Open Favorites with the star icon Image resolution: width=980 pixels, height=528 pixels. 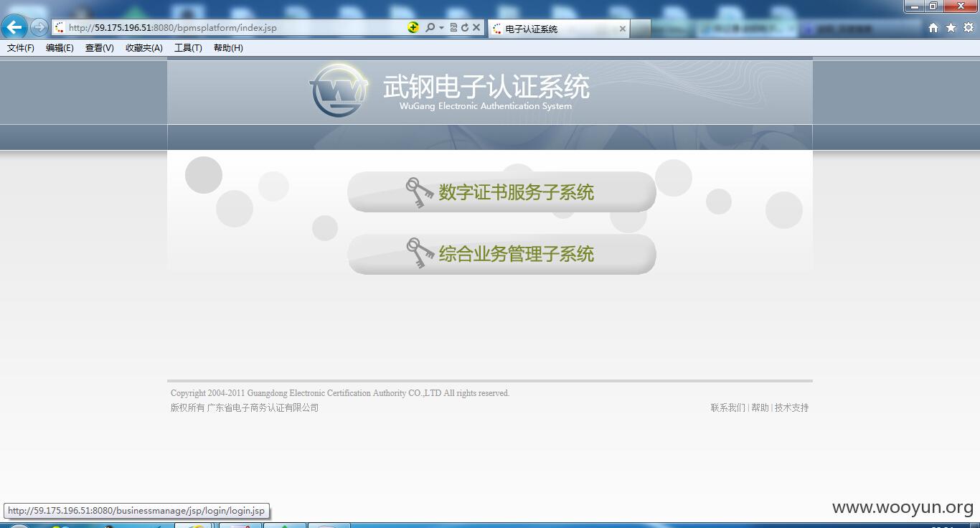[x=951, y=27]
